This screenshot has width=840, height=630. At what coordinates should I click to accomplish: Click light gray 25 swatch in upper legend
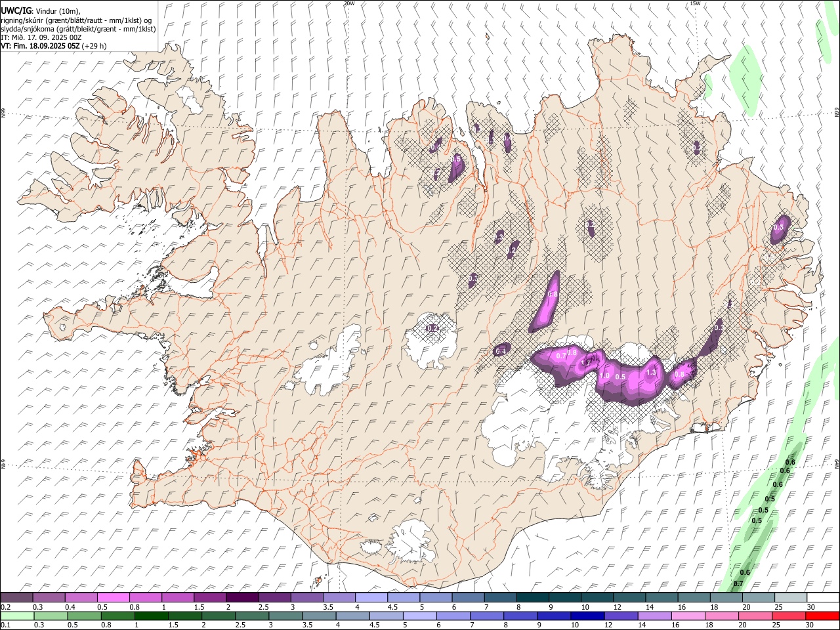pos(790,598)
